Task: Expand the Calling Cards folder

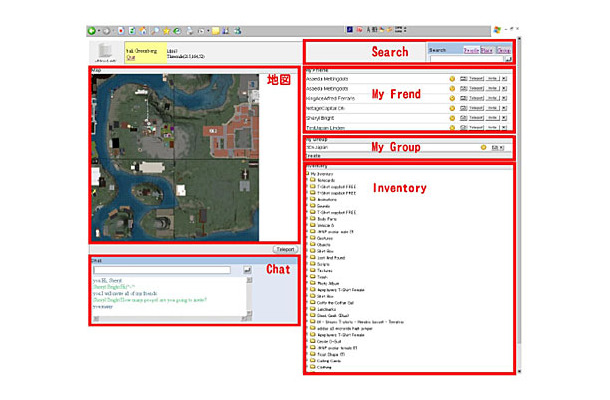Action: tap(307, 361)
